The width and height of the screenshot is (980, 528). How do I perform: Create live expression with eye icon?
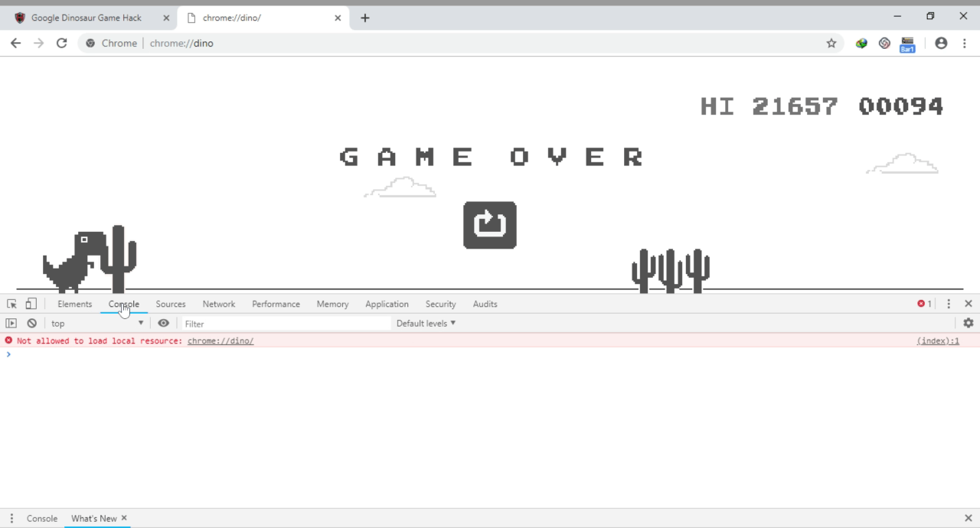coord(163,323)
